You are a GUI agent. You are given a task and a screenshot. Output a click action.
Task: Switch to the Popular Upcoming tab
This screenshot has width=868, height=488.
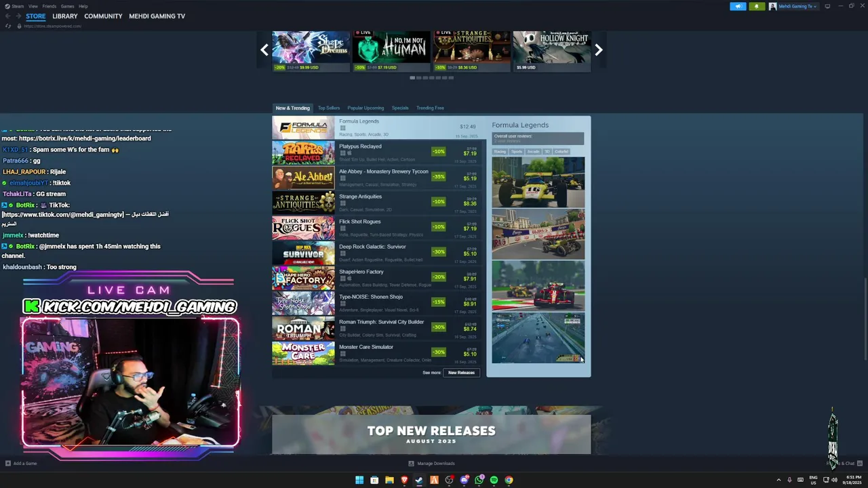(x=366, y=108)
